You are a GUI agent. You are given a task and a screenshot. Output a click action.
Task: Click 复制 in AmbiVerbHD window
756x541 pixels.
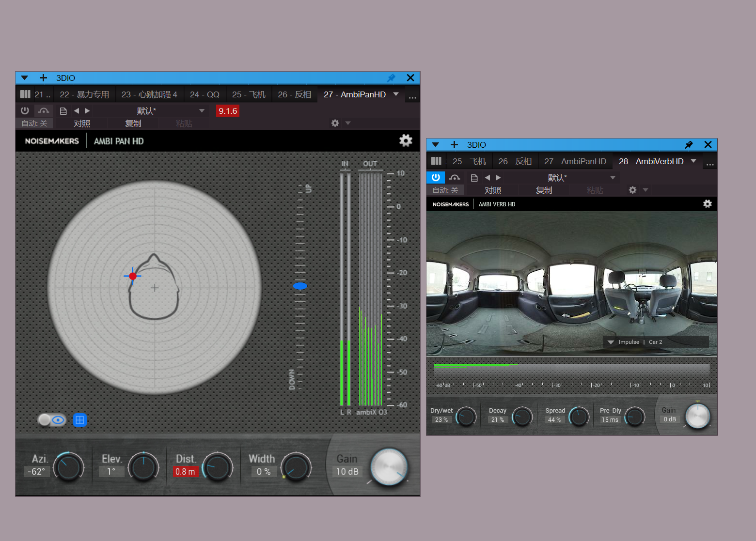pos(544,190)
